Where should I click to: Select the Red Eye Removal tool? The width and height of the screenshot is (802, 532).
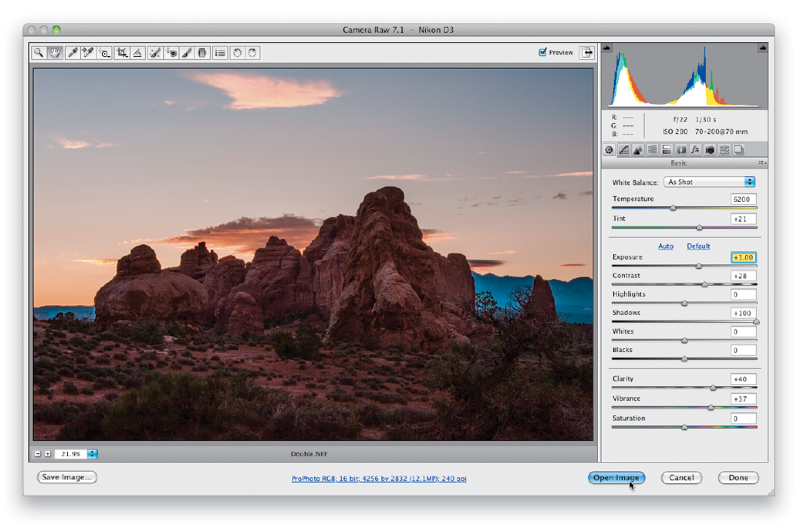coord(171,52)
